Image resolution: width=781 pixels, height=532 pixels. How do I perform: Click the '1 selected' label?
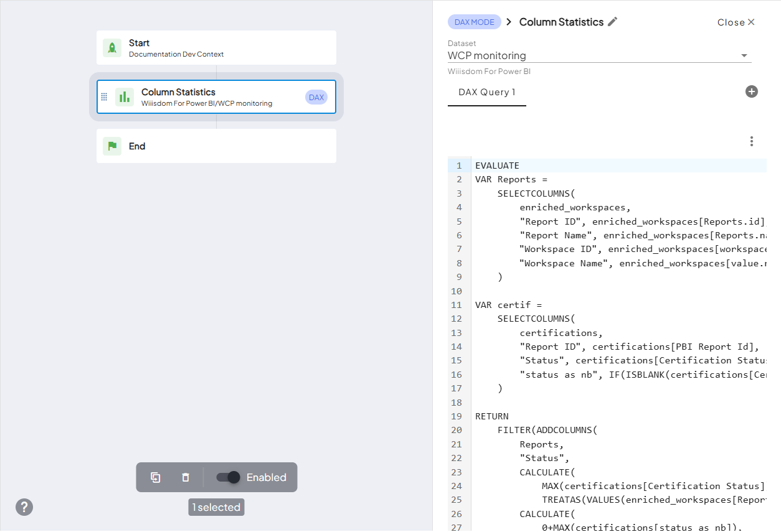coord(216,507)
